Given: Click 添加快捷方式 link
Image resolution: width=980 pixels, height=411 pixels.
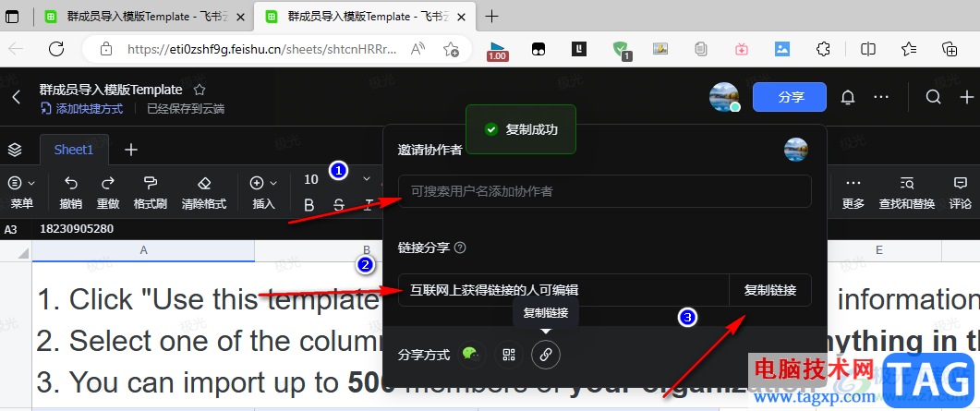Looking at the screenshot, I should point(82,109).
